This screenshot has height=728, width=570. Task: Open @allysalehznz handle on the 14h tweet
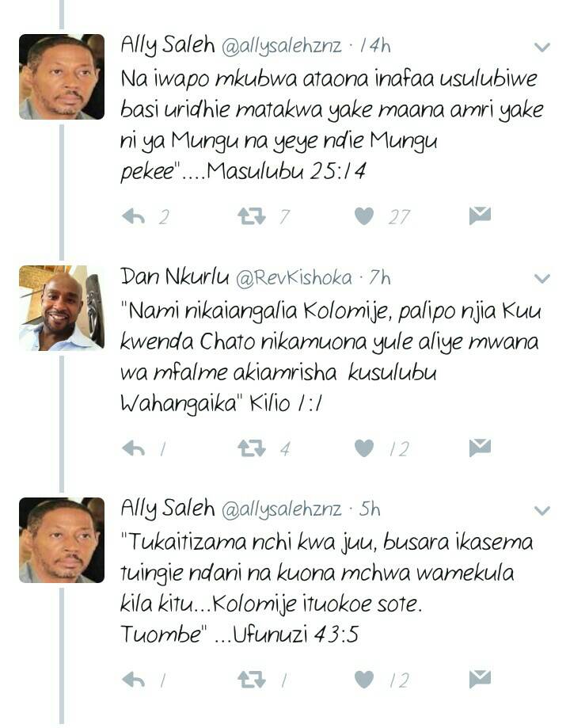(282, 46)
